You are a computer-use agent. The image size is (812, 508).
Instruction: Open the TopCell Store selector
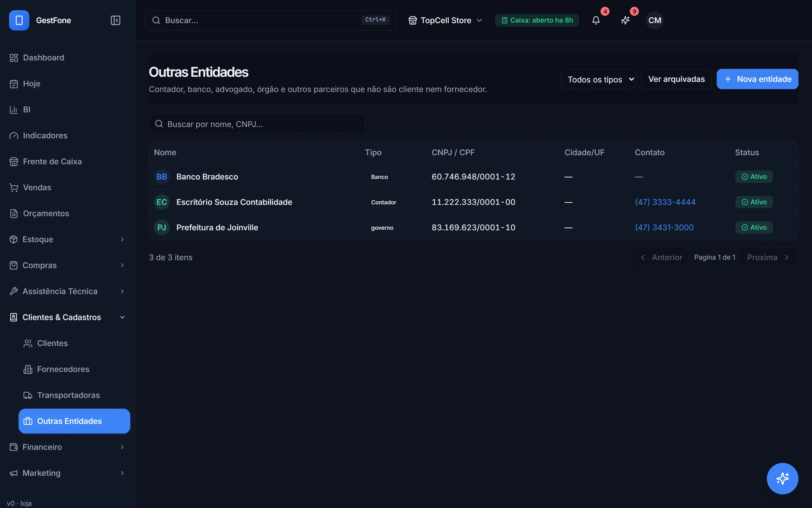[x=445, y=20]
